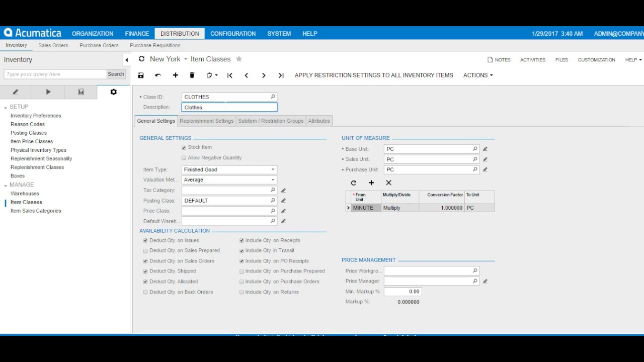Toggle the Stock Item checkbox
Viewport: 644px width, 362px height.
(184, 148)
